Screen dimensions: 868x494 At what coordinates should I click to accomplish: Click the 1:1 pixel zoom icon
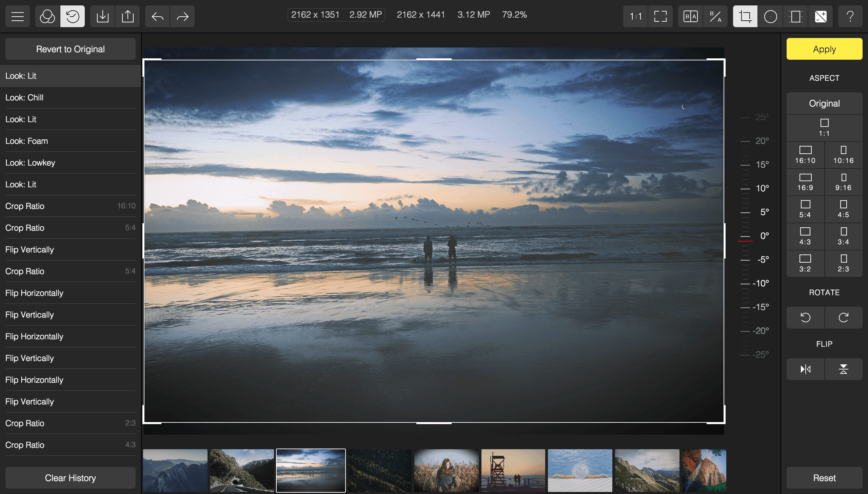(635, 16)
